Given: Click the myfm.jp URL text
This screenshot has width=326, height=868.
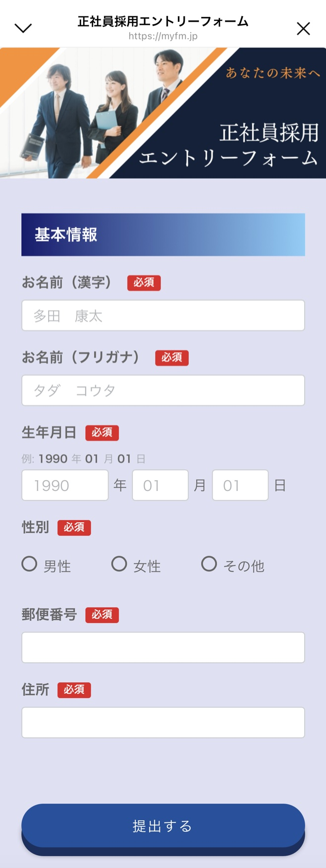Looking at the screenshot, I should (163, 36).
